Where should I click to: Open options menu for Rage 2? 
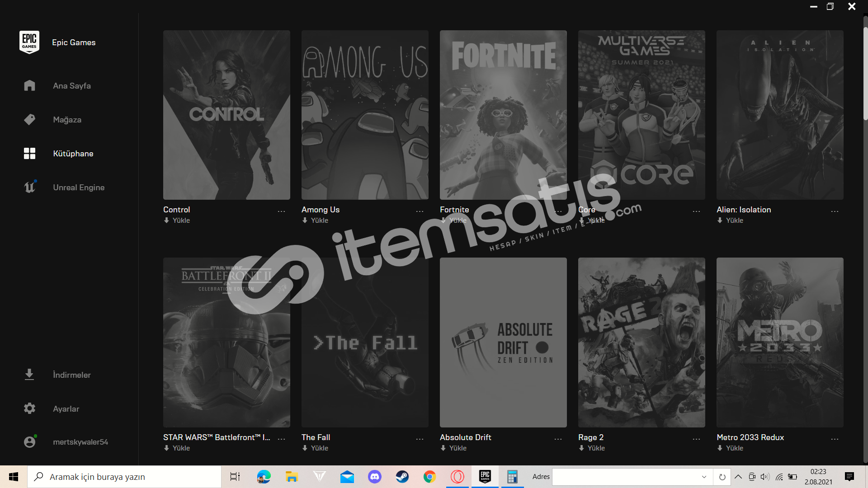coord(696,439)
